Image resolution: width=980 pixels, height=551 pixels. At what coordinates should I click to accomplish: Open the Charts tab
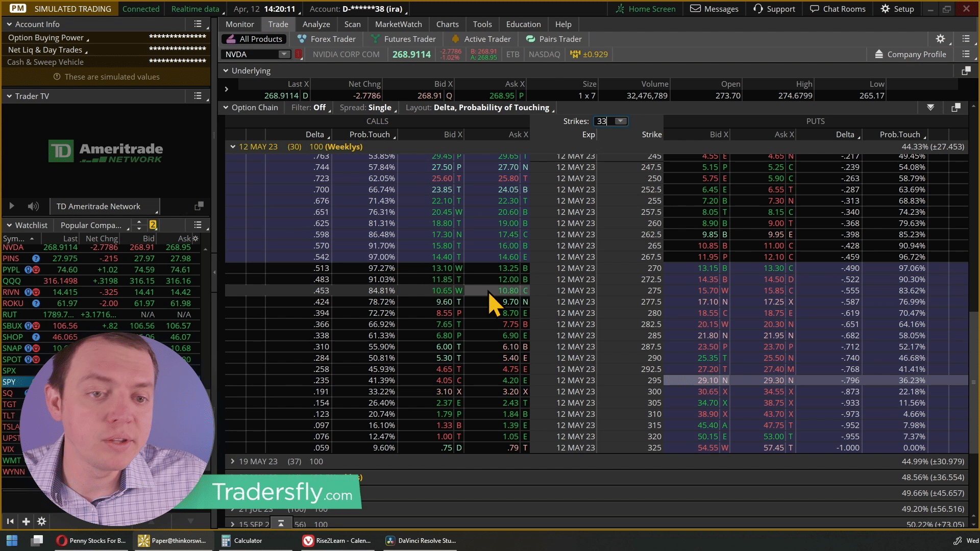[447, 24]
